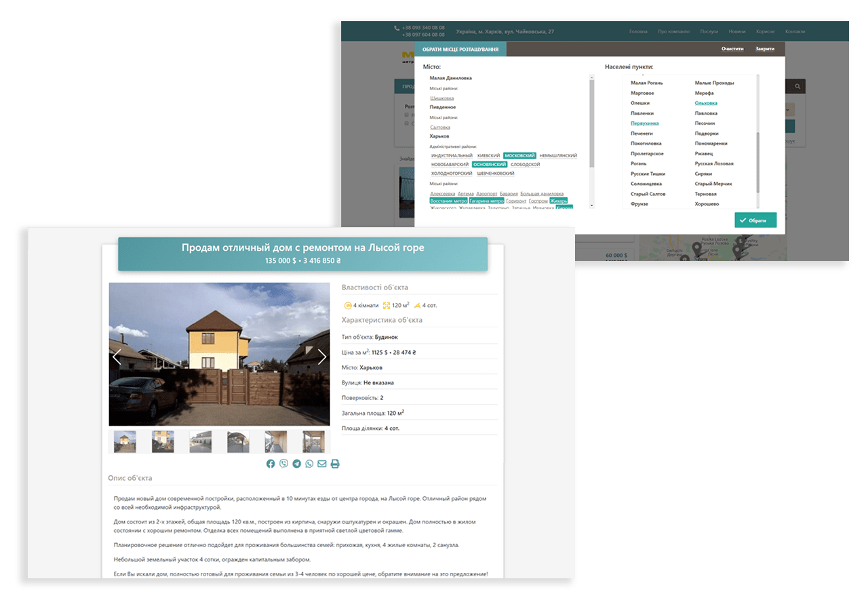
Task: Toggle ИНДУСТРИАЛЬНЫЙ district tag
Action: [x=452, y=156]
